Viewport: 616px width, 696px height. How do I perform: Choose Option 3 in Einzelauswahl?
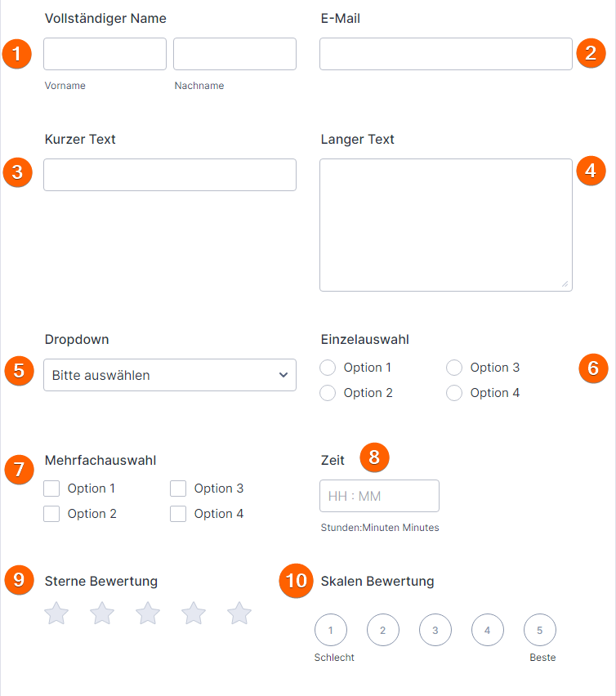tap(453, 368)
